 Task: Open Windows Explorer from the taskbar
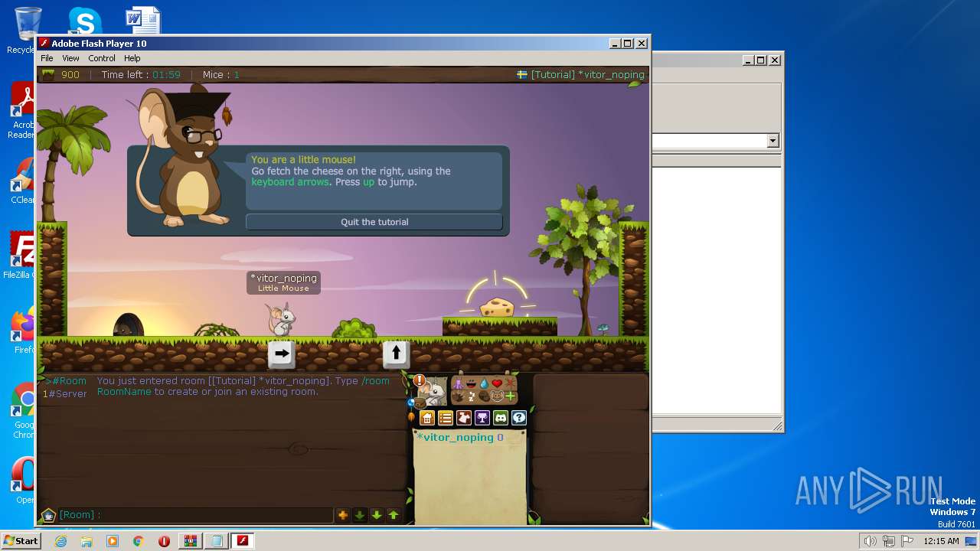87,540
